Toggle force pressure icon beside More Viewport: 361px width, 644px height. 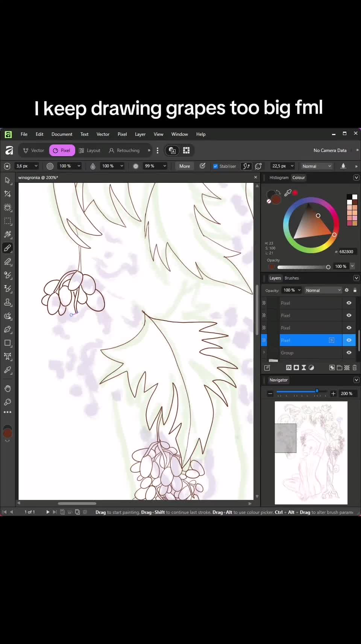point(202,166)
